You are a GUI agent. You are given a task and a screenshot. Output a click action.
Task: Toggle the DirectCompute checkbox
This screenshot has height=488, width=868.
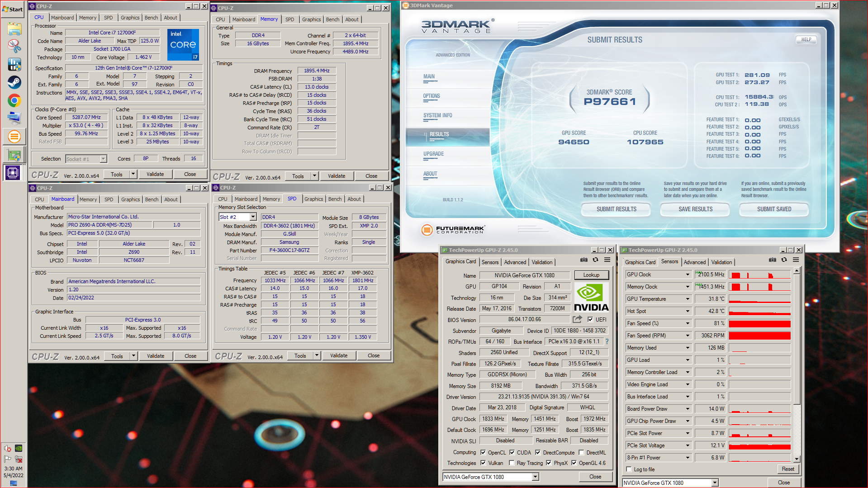click(x=538, y=452)
